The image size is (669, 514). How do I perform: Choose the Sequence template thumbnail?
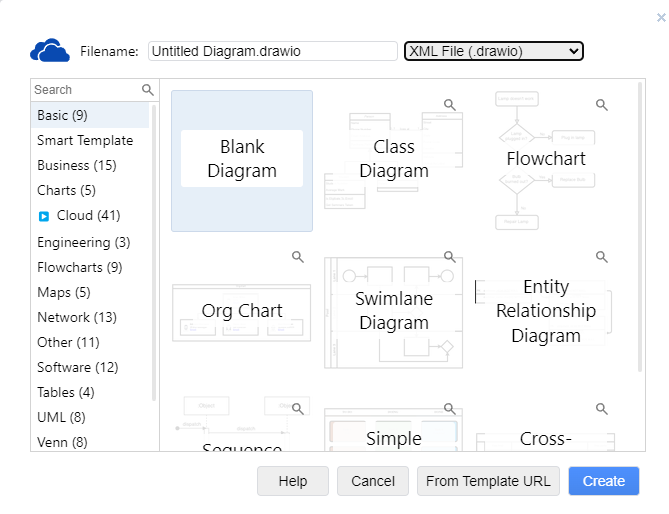coord(242,423)
